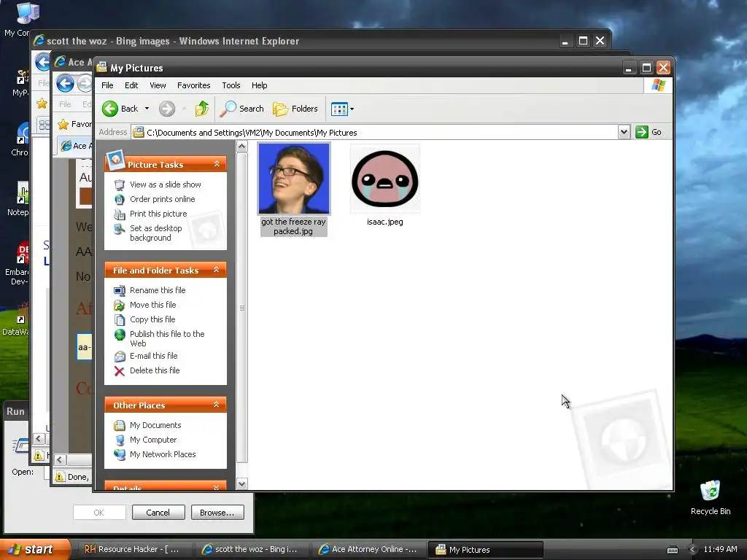Open the Favorites menu
This screenshot has width=747, height=560.
(x=193, y=85)
